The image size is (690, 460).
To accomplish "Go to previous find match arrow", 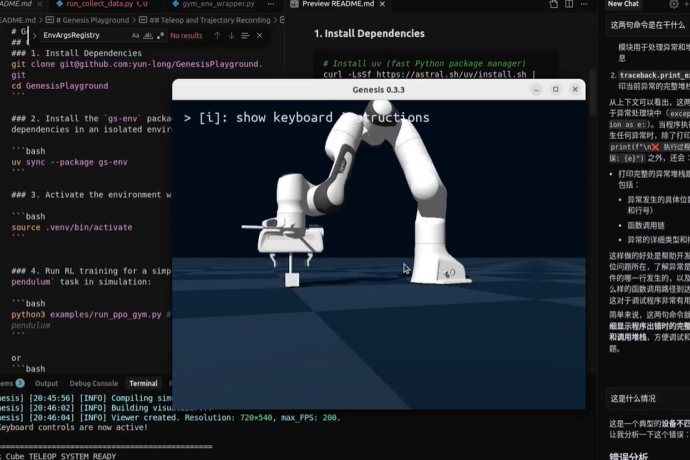I will click(217, 36).
